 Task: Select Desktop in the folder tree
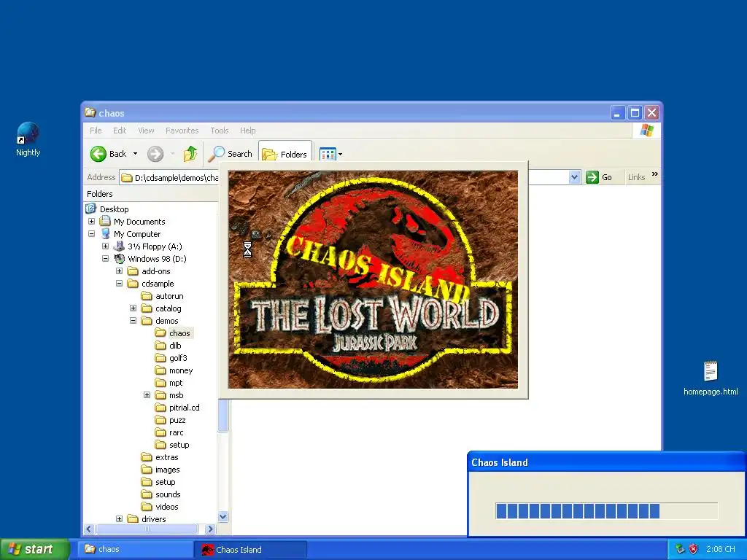pos(115,209)
